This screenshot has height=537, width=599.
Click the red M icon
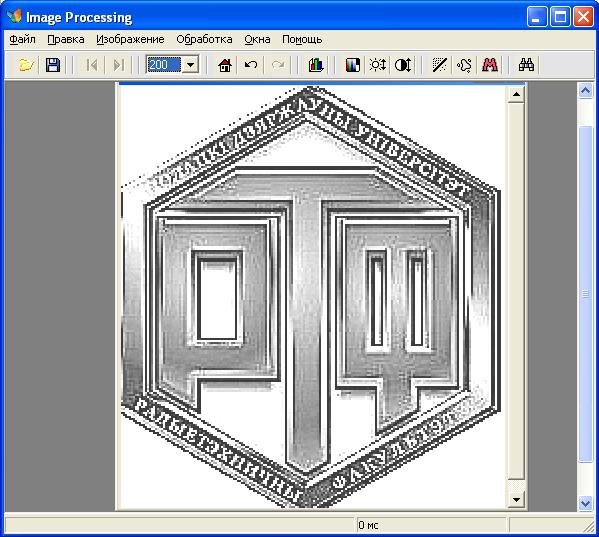point(490,65)
